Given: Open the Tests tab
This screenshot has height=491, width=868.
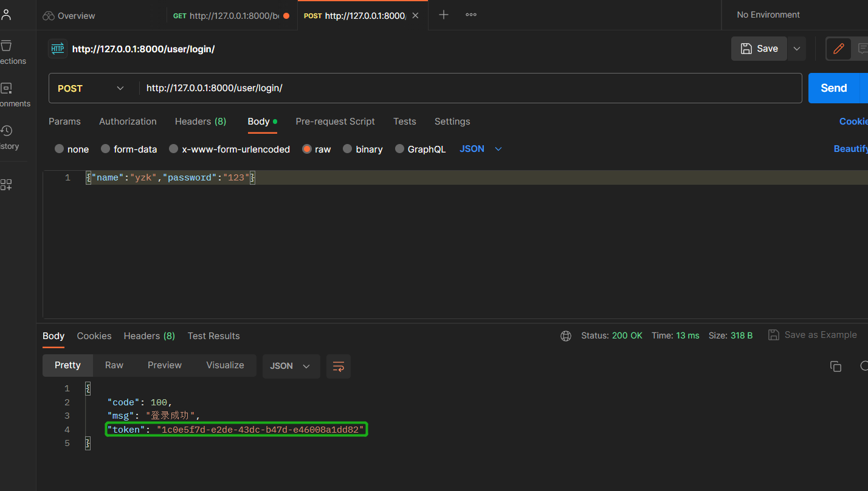Looking at the screenshot, I should pos(405,122).
